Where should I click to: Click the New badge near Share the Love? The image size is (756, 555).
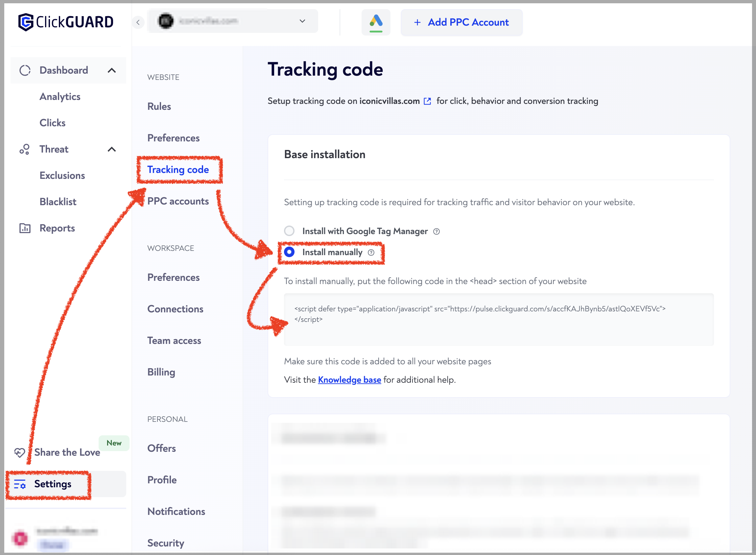tap(114, 443)
